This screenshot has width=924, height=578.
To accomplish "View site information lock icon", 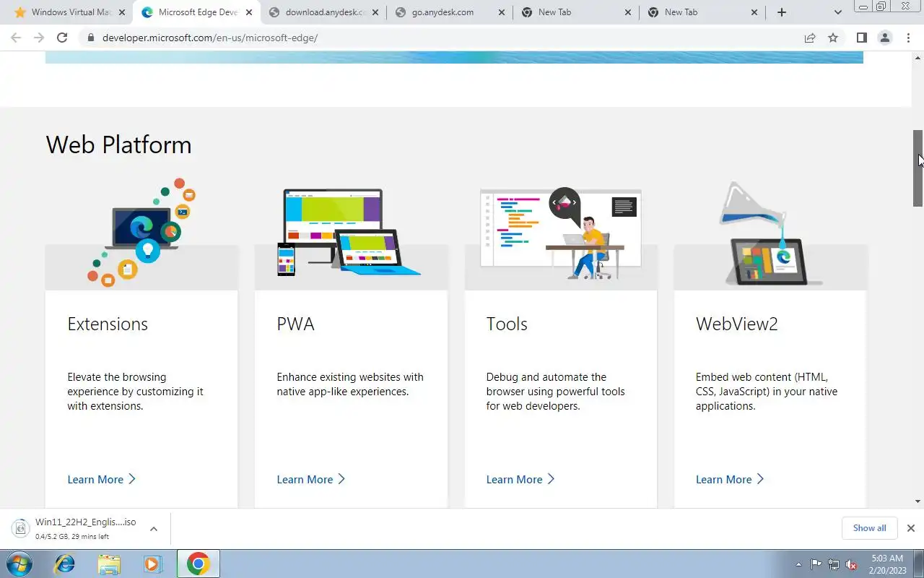I will [90, 38].
